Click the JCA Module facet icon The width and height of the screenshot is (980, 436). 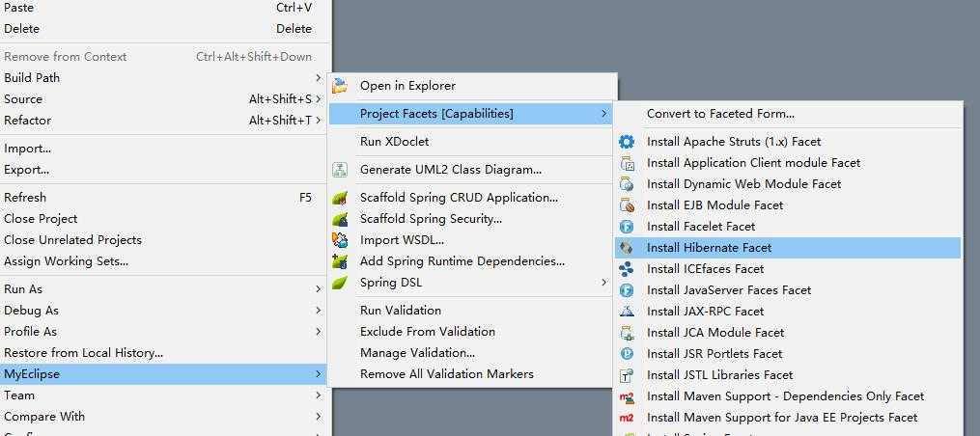tap(627, 333)
